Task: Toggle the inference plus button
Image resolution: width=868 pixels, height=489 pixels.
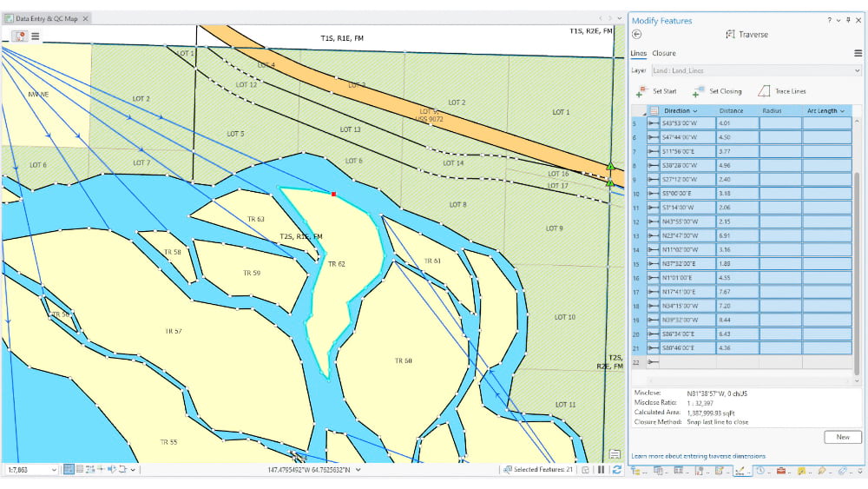Action: pyautogui.click(x=101, y=469)
